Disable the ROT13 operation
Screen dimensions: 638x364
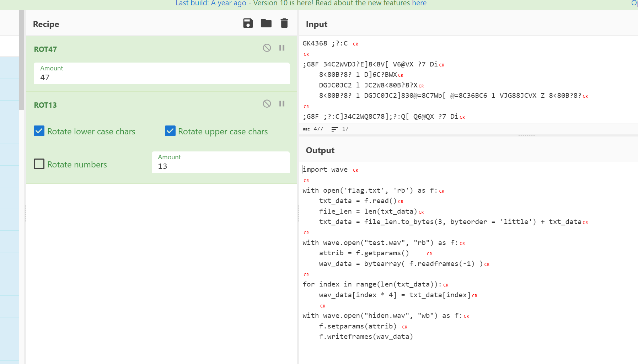(x=267, y=103)
